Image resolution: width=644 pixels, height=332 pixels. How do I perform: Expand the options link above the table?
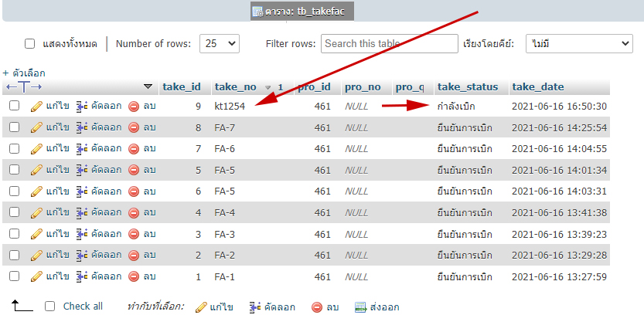pos(24,73)
